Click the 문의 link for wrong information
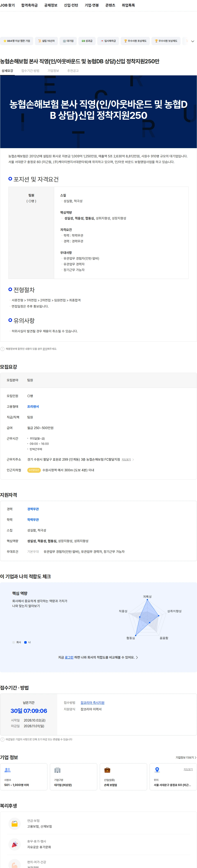197x868 pixels. point(45,349)
